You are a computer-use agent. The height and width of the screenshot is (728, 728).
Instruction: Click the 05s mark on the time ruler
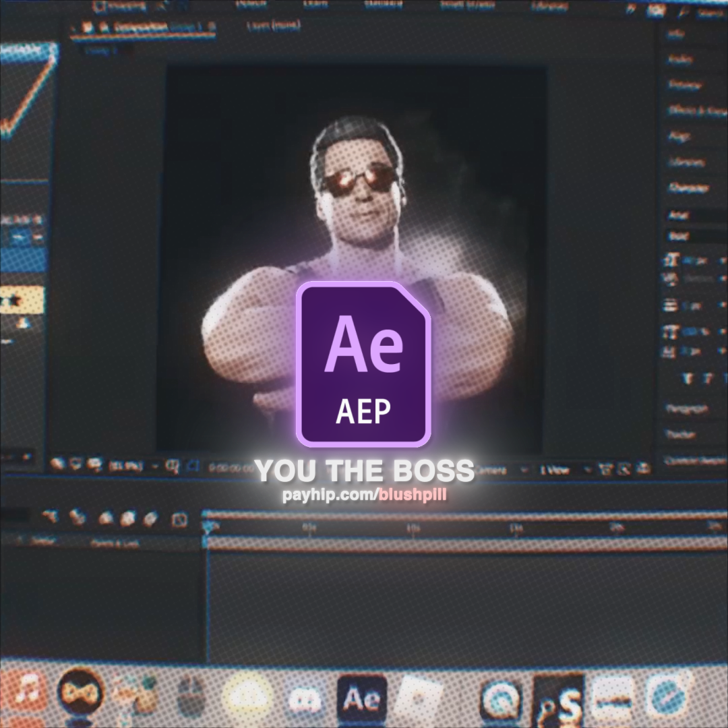click(309, 527)
